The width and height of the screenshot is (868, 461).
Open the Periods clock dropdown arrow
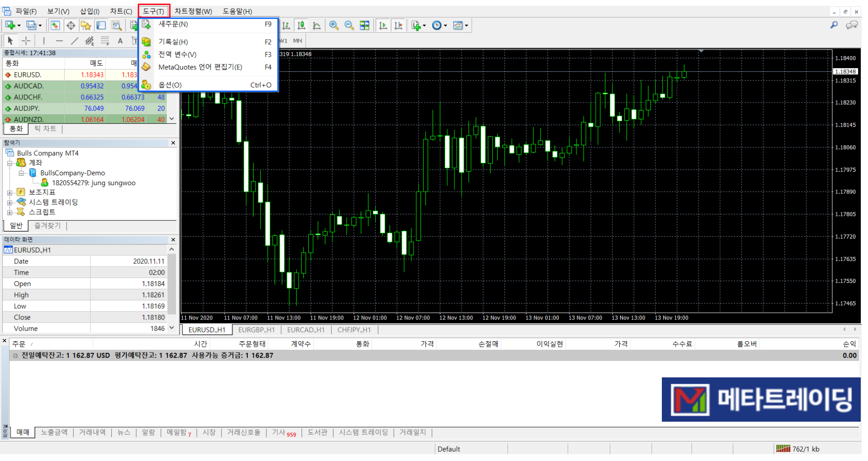click(445, 26)
